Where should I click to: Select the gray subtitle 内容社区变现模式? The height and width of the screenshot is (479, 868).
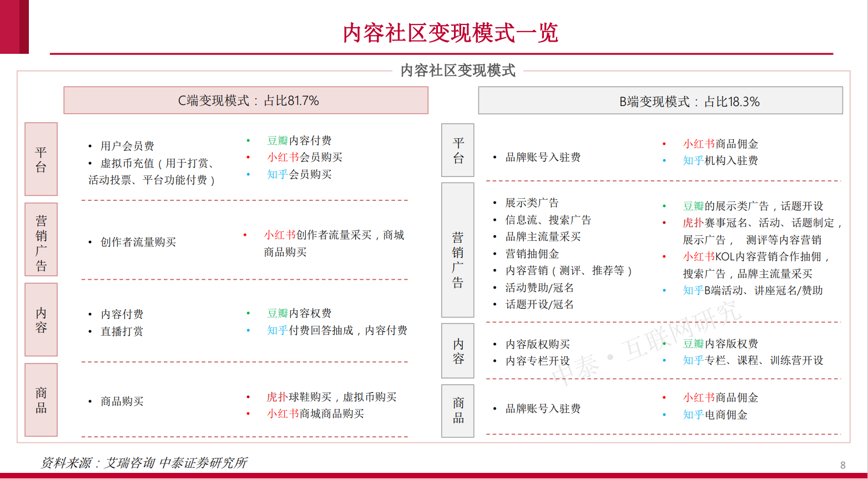[458, 70]
